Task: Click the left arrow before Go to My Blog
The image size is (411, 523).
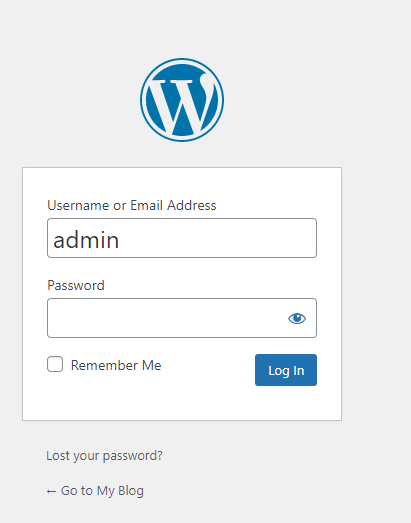Action: (x=51, y=491)
